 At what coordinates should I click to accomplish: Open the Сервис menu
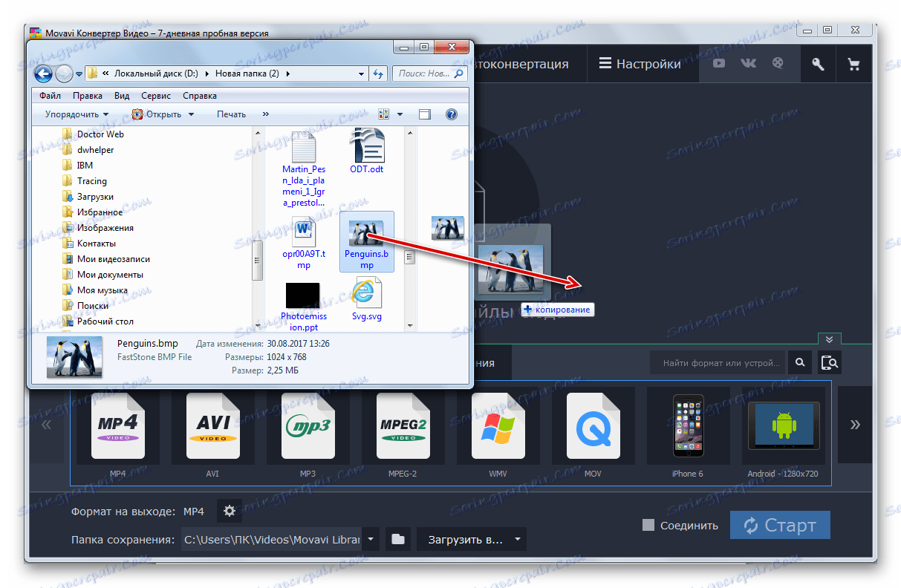(x=155, y=96)
